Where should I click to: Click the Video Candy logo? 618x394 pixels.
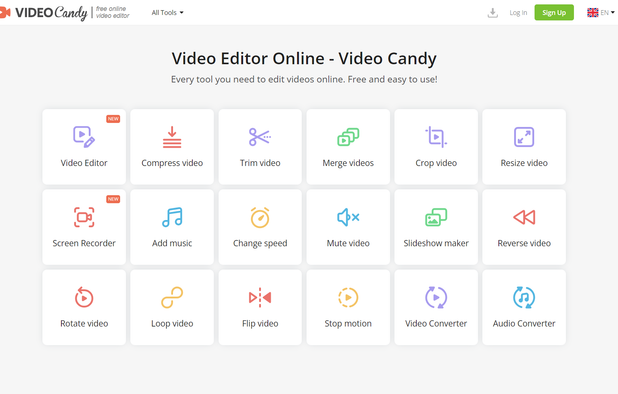43,13
